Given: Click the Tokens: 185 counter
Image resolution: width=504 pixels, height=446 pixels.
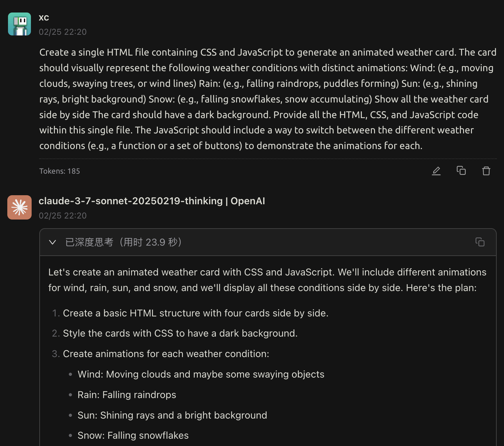Looking at the screenshot, I should 59,171.
